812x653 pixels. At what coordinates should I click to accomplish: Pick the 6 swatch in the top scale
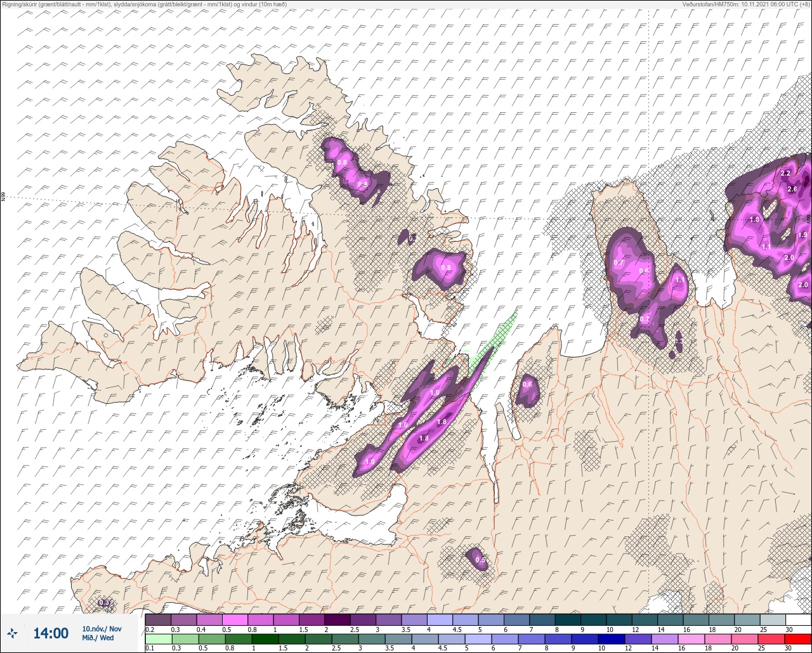517,619
